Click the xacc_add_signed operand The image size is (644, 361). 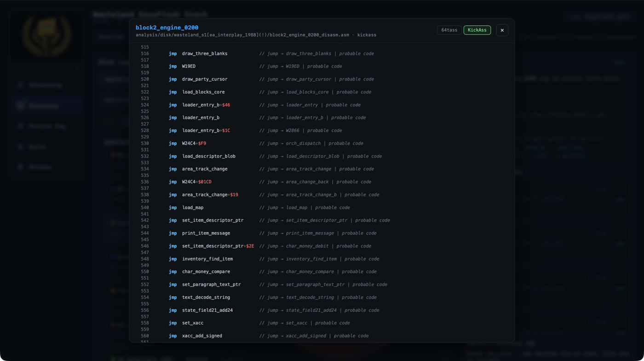[x=202, y=336]
